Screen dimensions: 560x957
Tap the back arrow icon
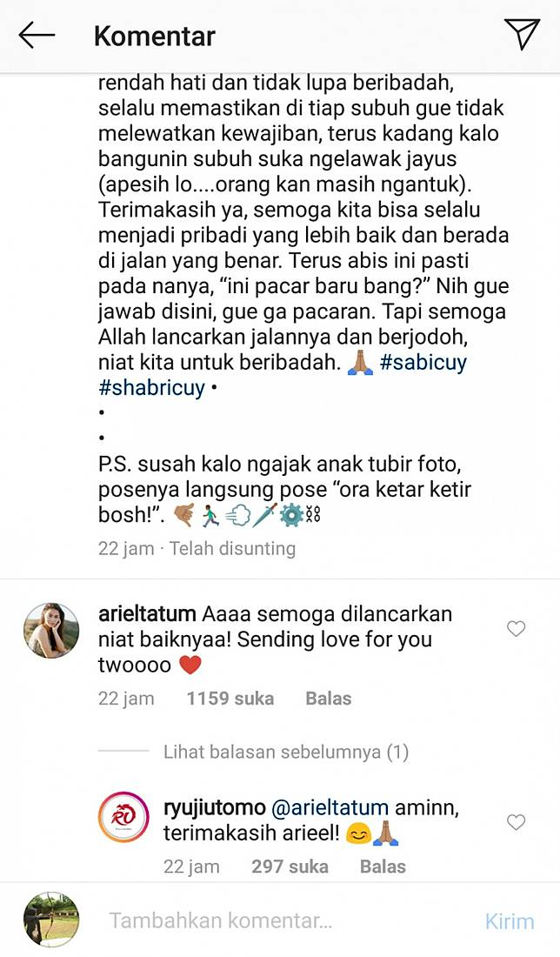click(x=37, y=36)
